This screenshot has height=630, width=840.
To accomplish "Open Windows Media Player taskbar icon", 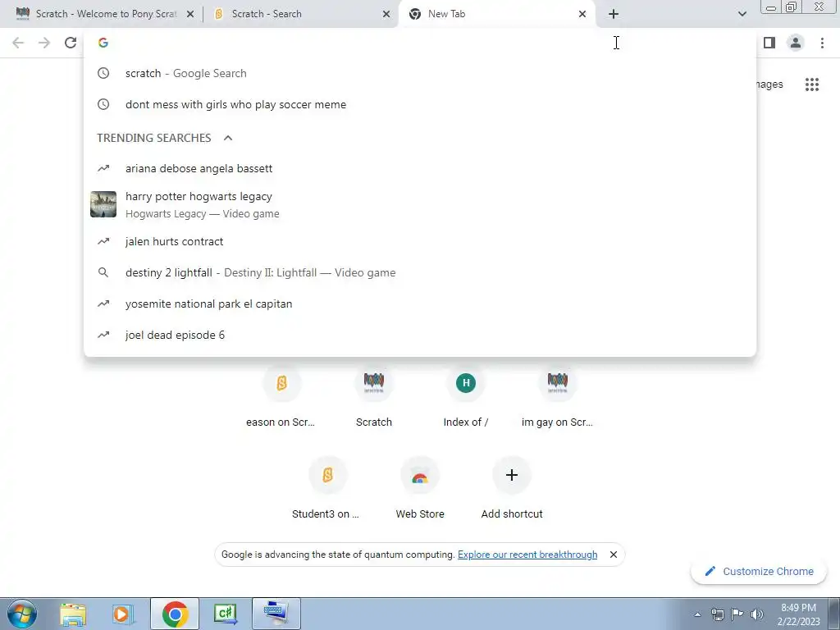I will click(x=122, y=614).
